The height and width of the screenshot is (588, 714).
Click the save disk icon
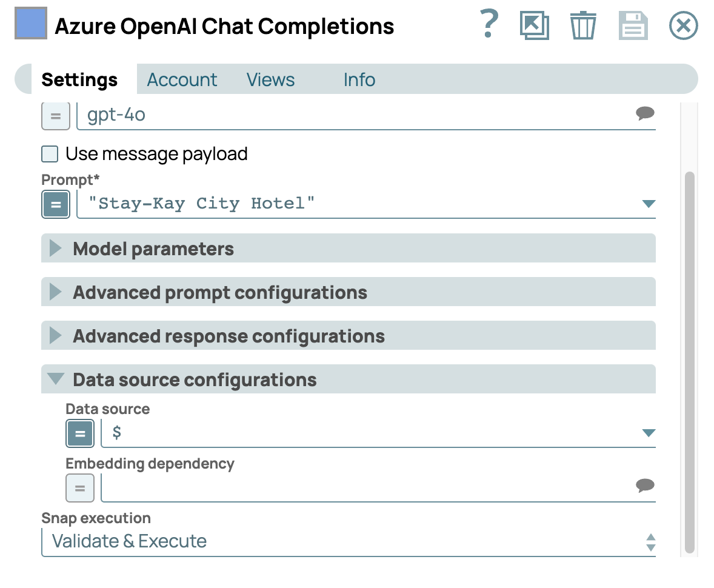click(633, 26)
